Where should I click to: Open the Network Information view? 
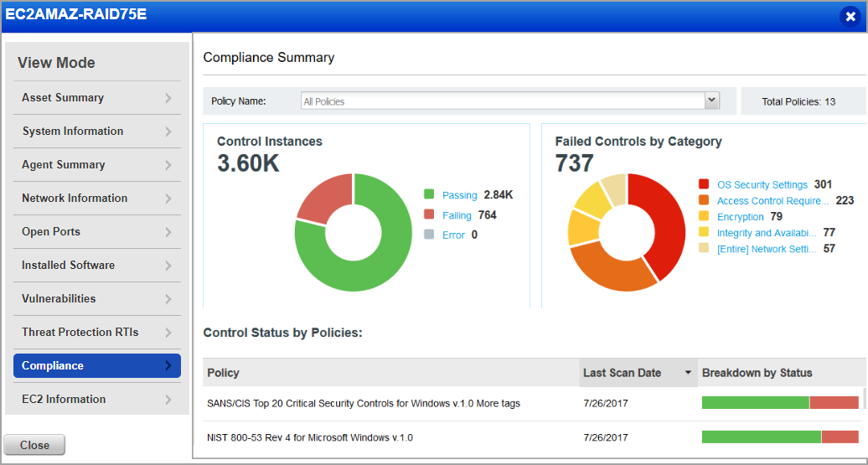(97, 199)
